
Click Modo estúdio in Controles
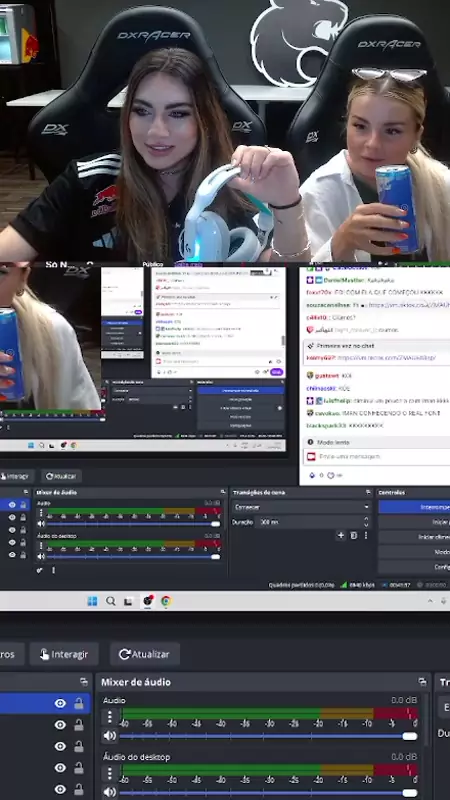click(414, 552)
